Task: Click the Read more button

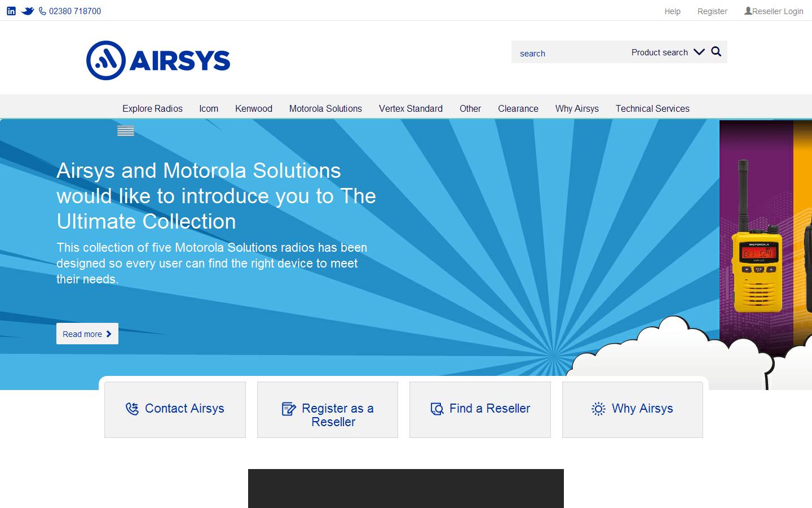Action: (x=87, y=334)
